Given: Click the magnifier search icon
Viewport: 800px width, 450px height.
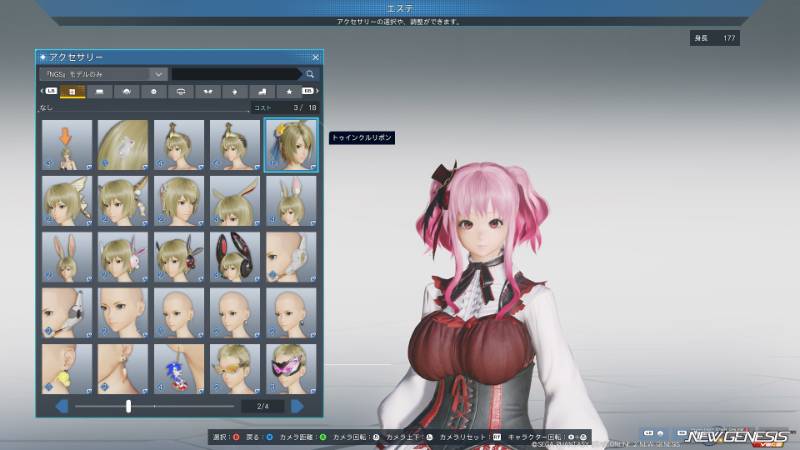Looking at the screenshot, I should tap(310, 74).
